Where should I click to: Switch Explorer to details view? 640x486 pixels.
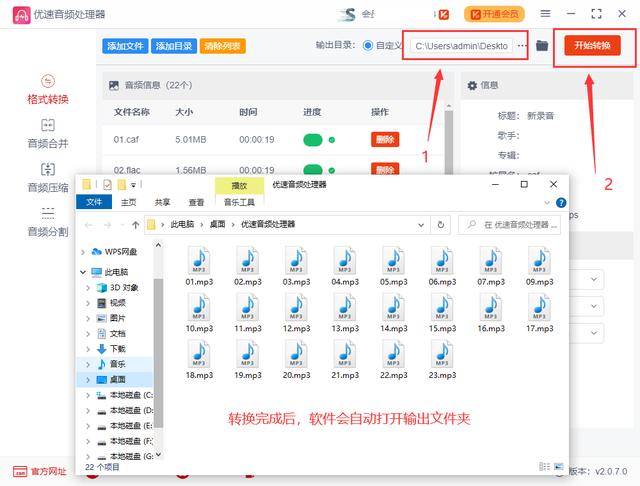tap(544, 466)
